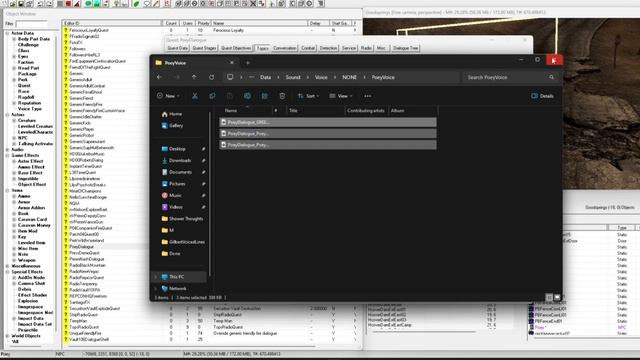Click the green leaf GECK toolbar icon

coord(136,4)
